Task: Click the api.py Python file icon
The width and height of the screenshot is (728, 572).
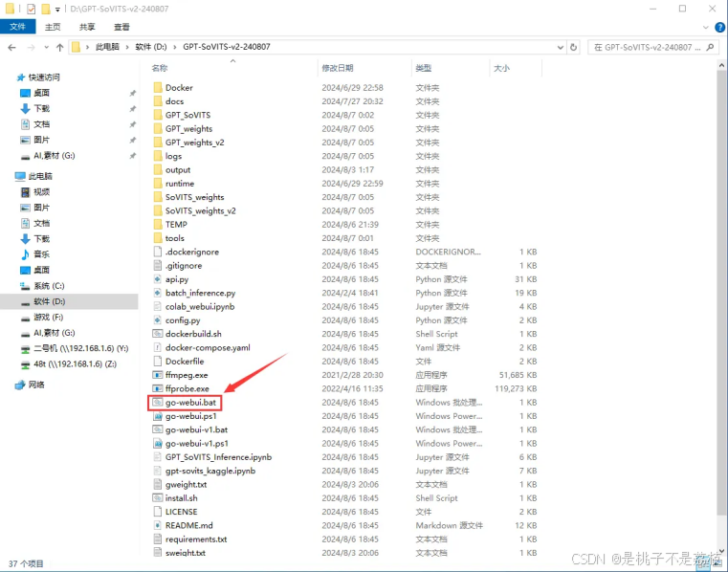Action: (158, 279)
